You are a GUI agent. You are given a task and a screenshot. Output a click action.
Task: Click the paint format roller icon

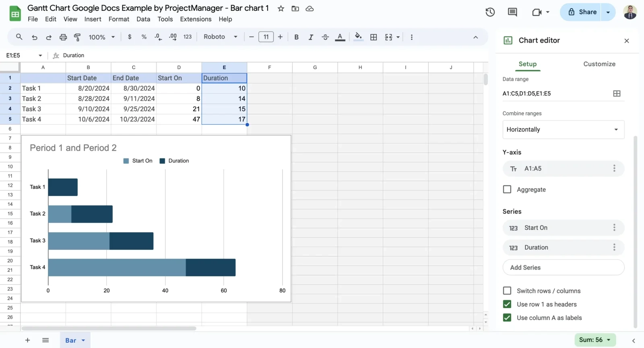pos(77,37)
